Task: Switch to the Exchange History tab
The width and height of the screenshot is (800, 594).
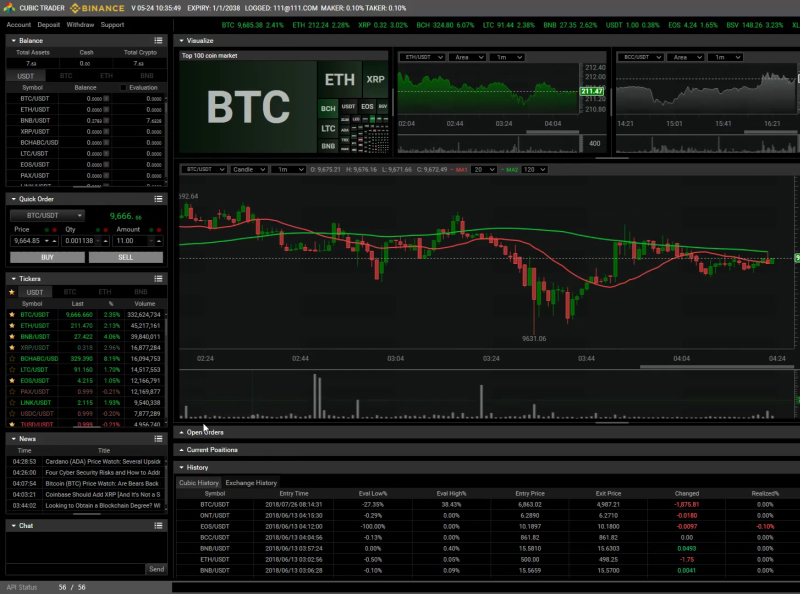Action: click(251, 481)
